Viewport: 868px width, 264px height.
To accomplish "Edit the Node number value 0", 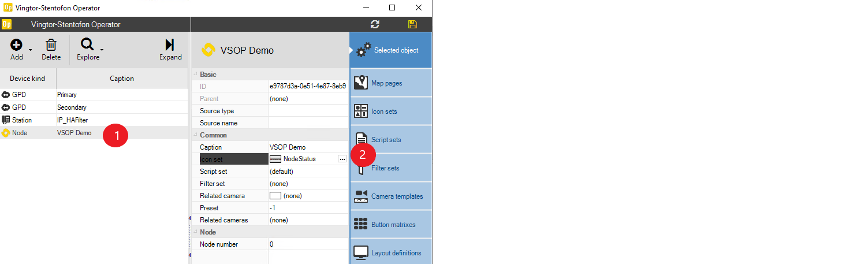I will coord(308,244).
